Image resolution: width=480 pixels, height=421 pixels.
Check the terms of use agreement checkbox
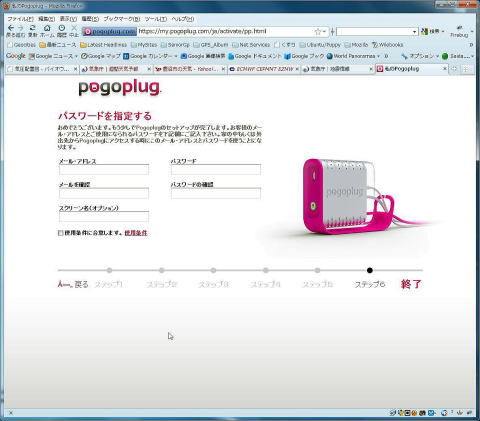(x=60, y=233)
